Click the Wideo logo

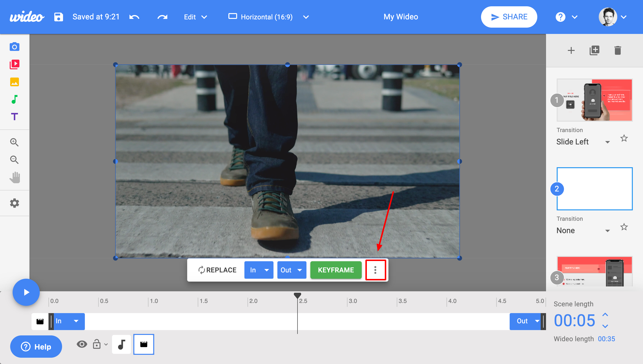[27, 17]
